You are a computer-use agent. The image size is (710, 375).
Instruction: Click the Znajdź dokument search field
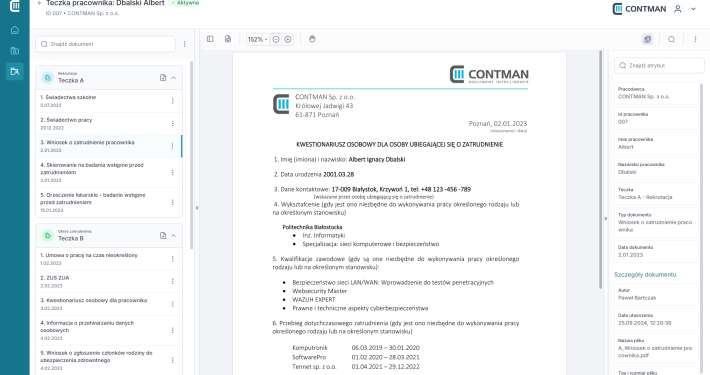pos(106,44)
